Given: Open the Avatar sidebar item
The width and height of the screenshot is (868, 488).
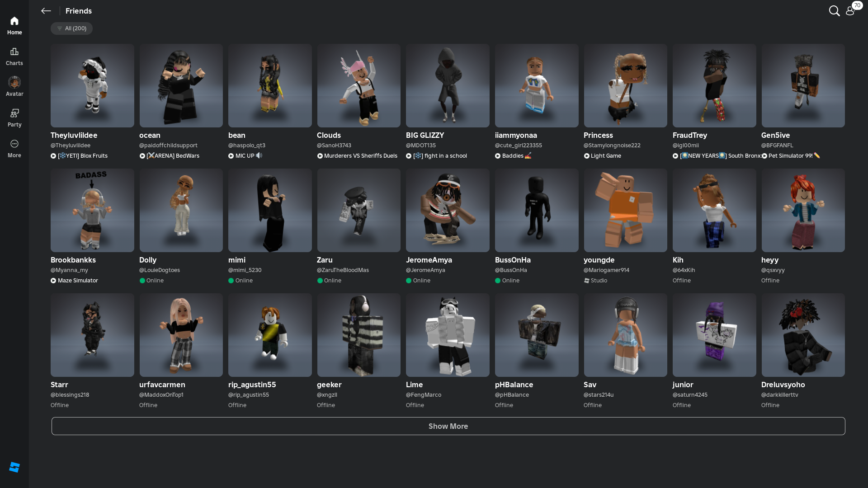Looking at the screenshot, I should coord(14,86).
